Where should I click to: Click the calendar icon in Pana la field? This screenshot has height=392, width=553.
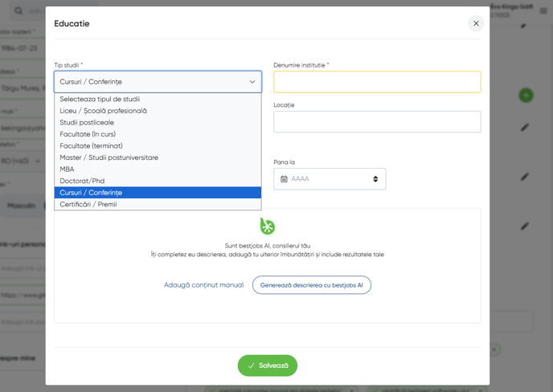tap(284, 179)
